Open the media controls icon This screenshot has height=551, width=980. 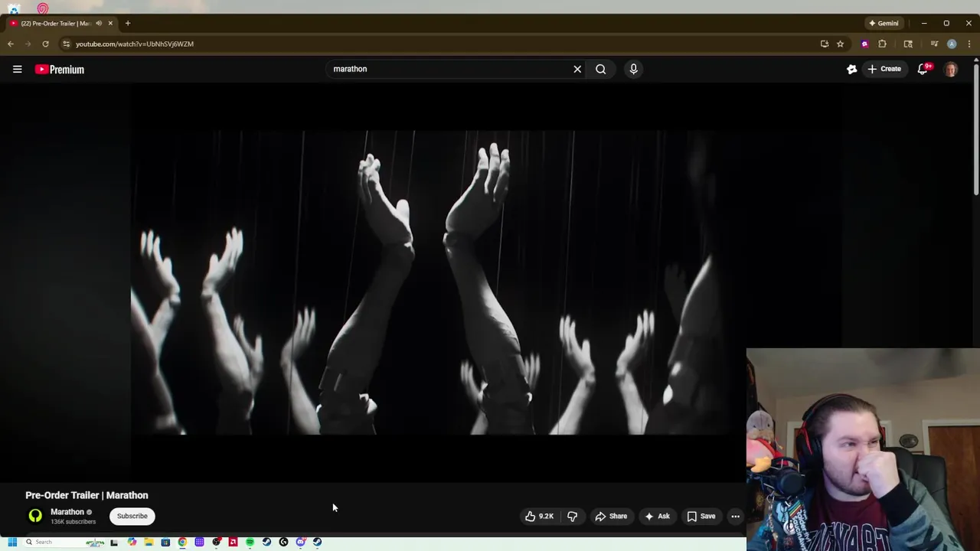(x=934, y=44)
